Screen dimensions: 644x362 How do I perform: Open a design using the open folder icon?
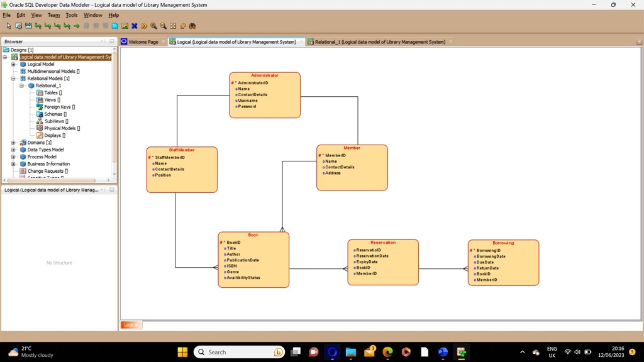coord(18,26)
